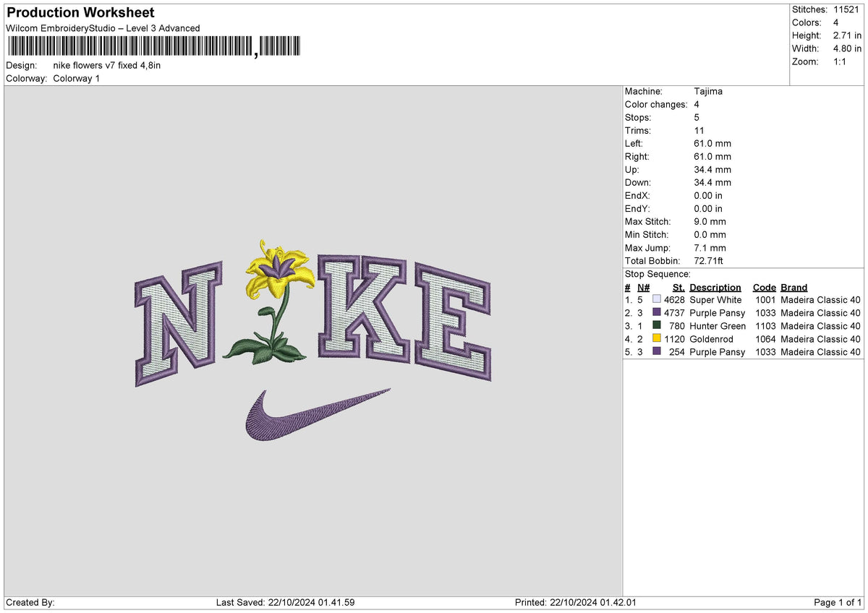Image resolution: width=868 pixels, height=613 pixels.
Task: Select the design name 'nike flowers v7 fixed 4,8in'
Action: [107, 66]
